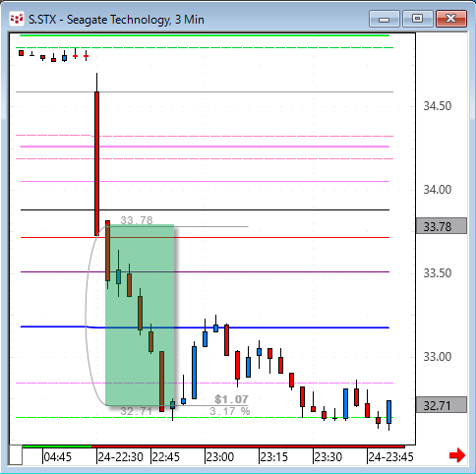The image size is (476, 474).
Task: Close the S.STX chart window
Action: click(451, 19)
